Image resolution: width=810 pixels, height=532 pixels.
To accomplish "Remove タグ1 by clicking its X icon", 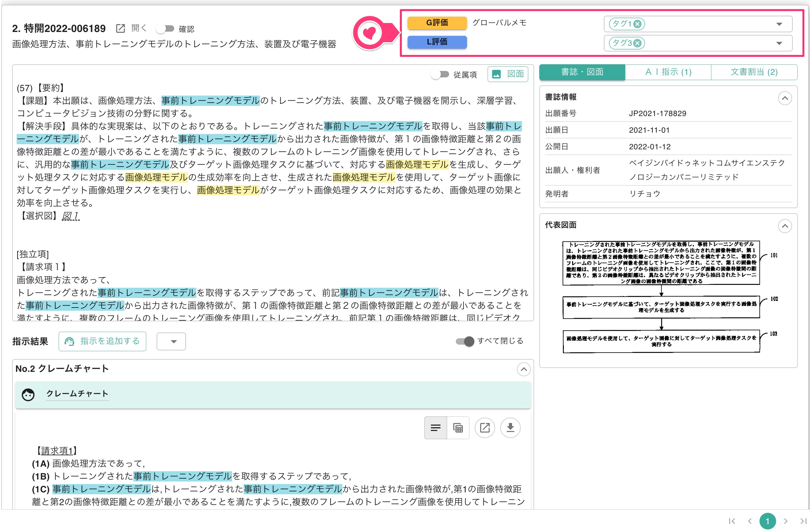I will pyautogui.click(x=638, y=24).
